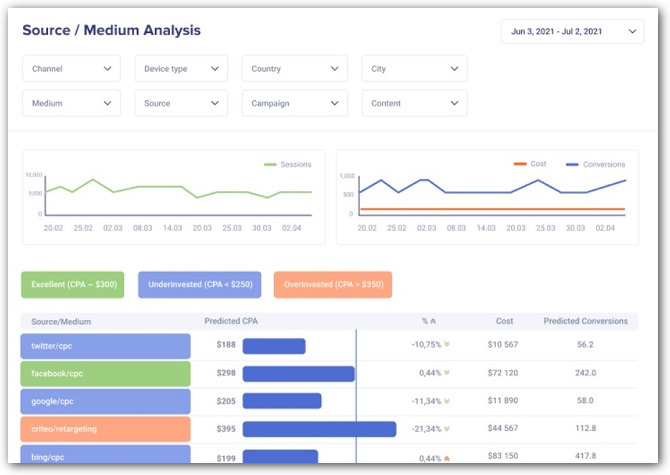Expand the Channel filter dropdown

(x=71, y=69)
